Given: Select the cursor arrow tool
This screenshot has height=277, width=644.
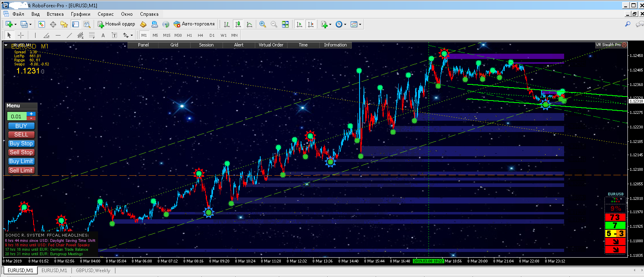Looking at the screenshot, I should (x=9, y=35).
